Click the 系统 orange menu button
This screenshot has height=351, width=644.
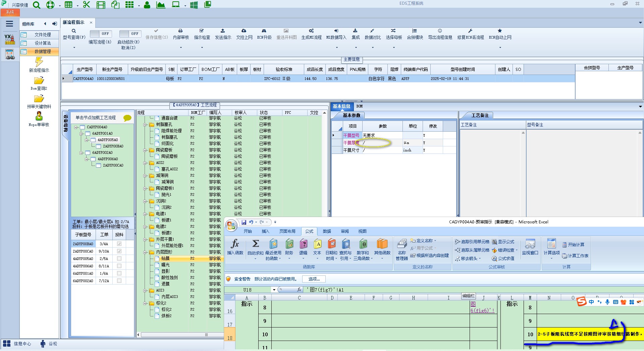tap(10, 12)
